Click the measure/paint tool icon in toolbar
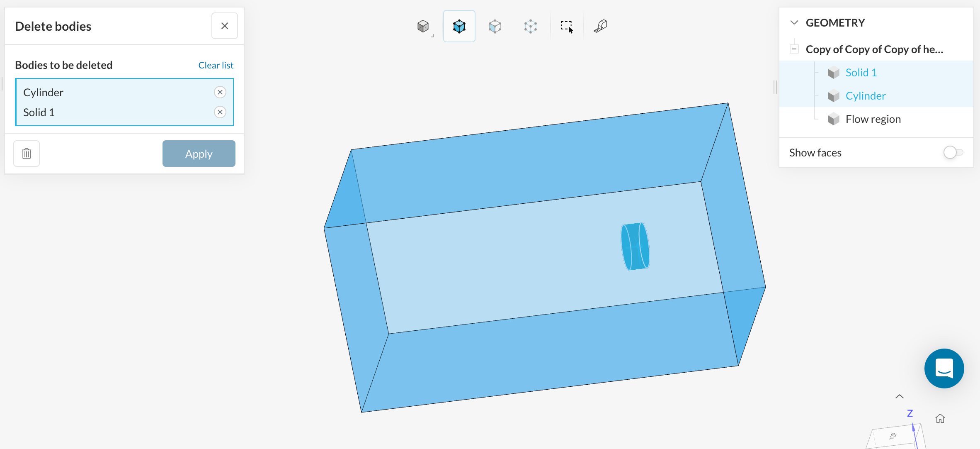Image resolution: width=980 pixels, height=449 pixels. point(600,26)
